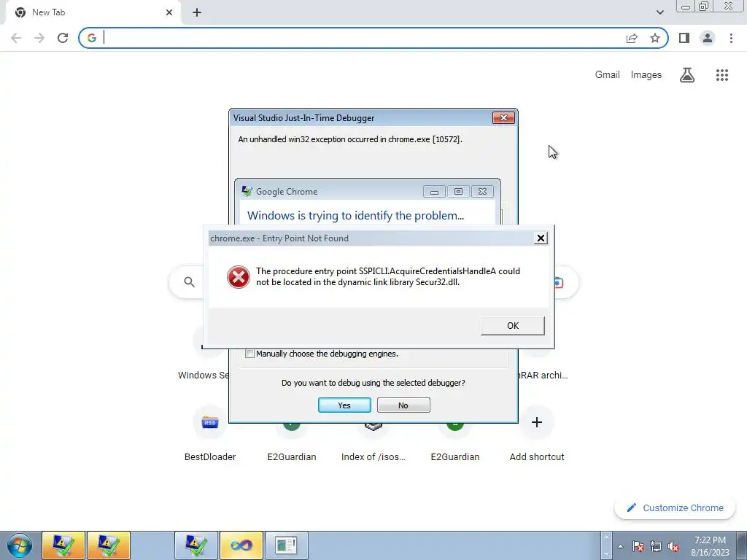Open the Chrome three-dot menu
This screenshot has height=560, width=747.
click(x=731, y=38)
